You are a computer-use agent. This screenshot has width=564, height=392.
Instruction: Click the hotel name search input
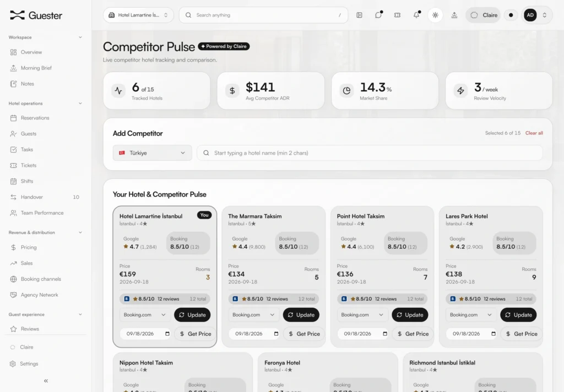370,153
